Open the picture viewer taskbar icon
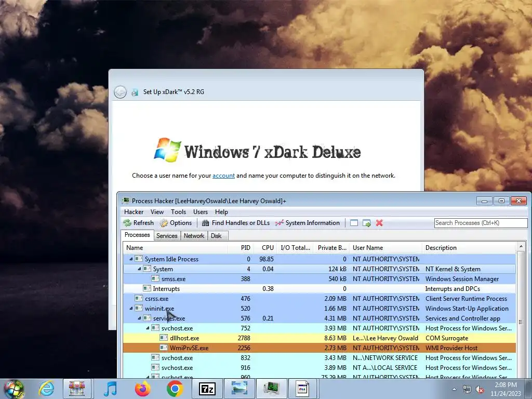 click(239, 389)
